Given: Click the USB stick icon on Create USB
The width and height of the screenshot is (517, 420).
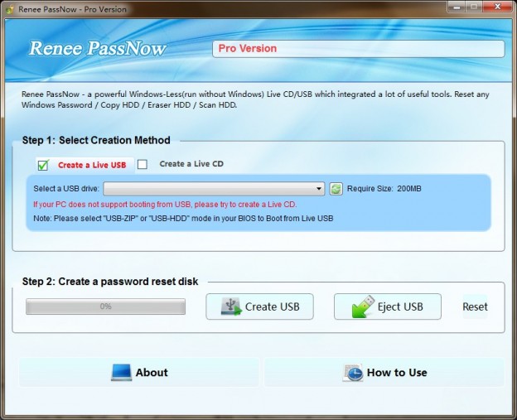Looking at the screenshot, I should tap(231, 307).
